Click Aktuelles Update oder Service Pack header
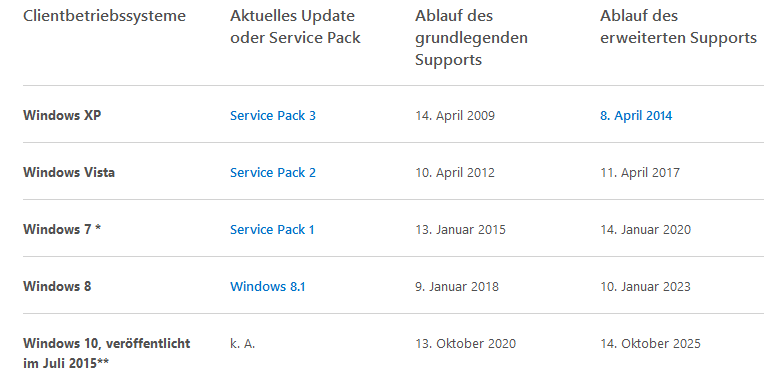Screen dimensions: 766x387 295,26
